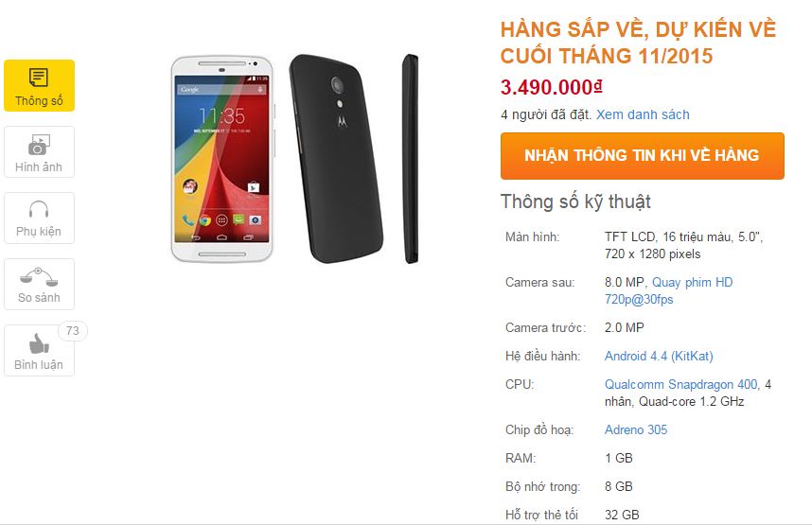This screenshot has height=525, width=812.
Task: Open the Qualcomm Snapdragon 400 link
Action: (x=681, y=384)
